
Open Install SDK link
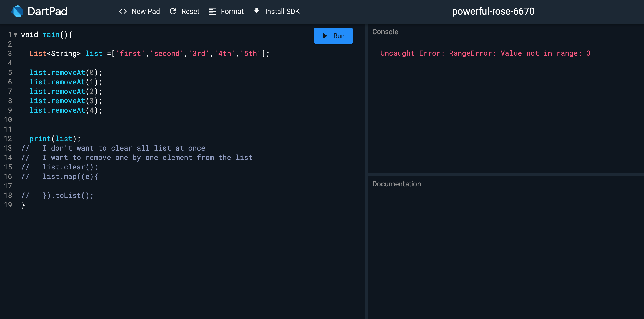(276, 11)
